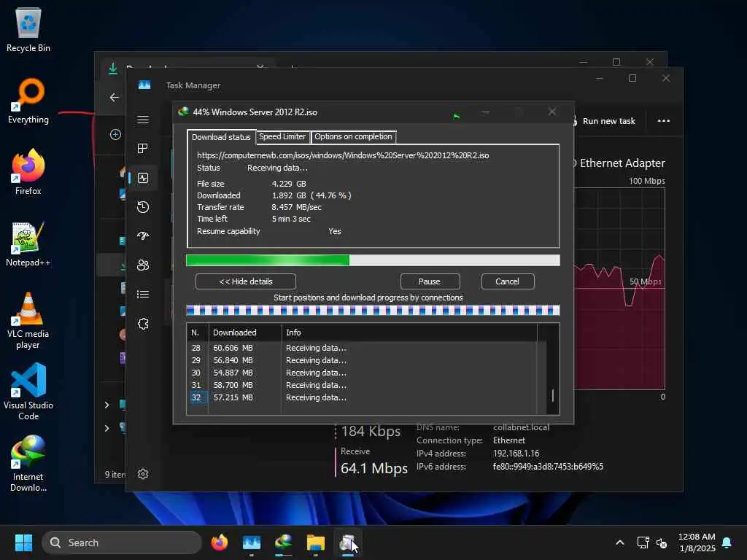Select connection row 31 with 58.700 MB
The image size is (747, 560).
[x=362, y=385]
